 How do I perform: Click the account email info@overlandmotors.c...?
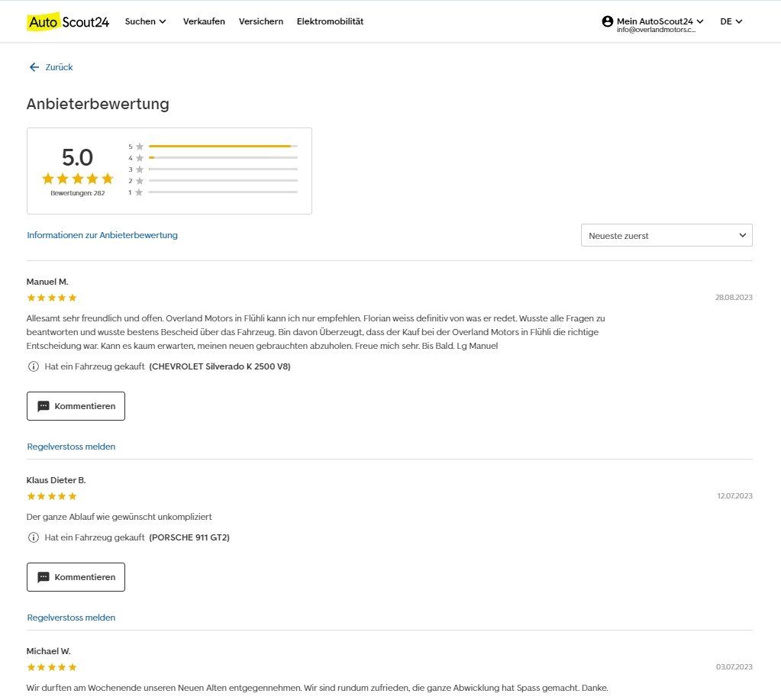coord(656,30)
